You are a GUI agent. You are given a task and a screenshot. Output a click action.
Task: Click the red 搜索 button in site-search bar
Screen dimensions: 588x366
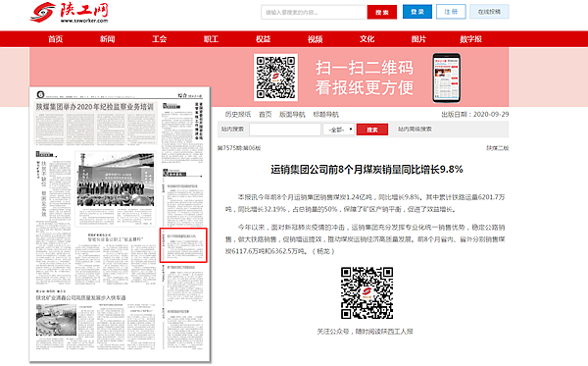[372, 130]
